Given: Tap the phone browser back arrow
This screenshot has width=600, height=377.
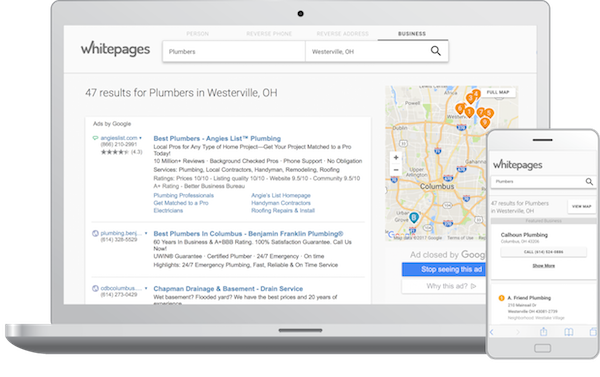Looking at the screenshot, I should [x=492, y=332].
